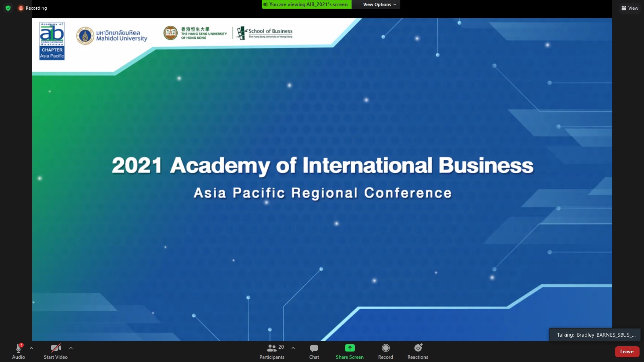Expand the caret next to Participants
Image resolution: width=644 pixels, height=362 pixels.
[x=293, y=348]
